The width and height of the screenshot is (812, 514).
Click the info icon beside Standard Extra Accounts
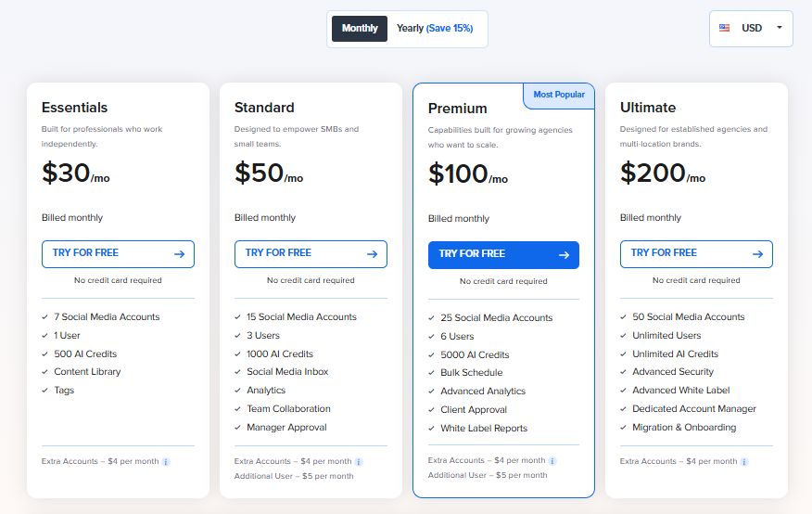[x=359, y=461]
